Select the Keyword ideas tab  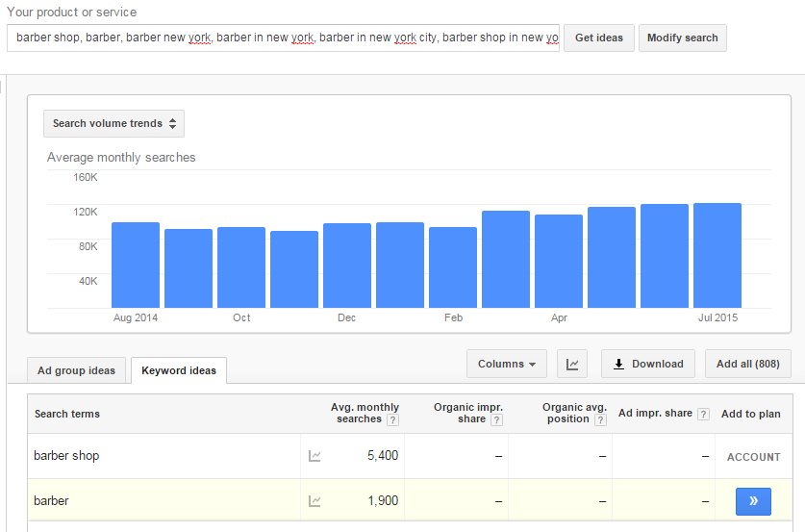pyautogui.click(x=179, y=370)
